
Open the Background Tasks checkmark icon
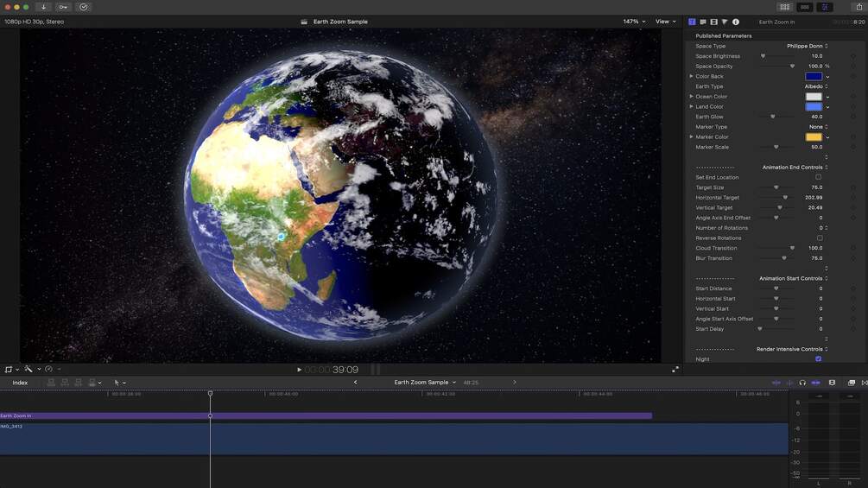click(84, 7)
